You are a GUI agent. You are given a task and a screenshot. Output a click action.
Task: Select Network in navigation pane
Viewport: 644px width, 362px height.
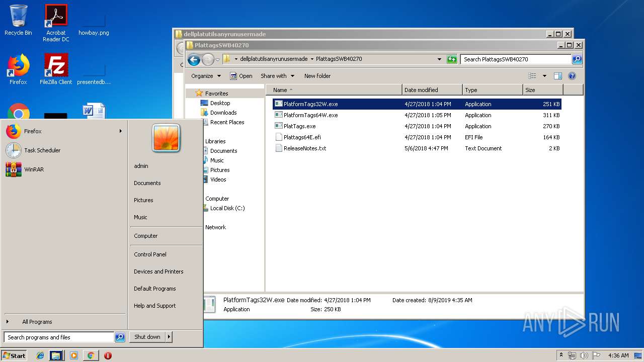(215, 227)
